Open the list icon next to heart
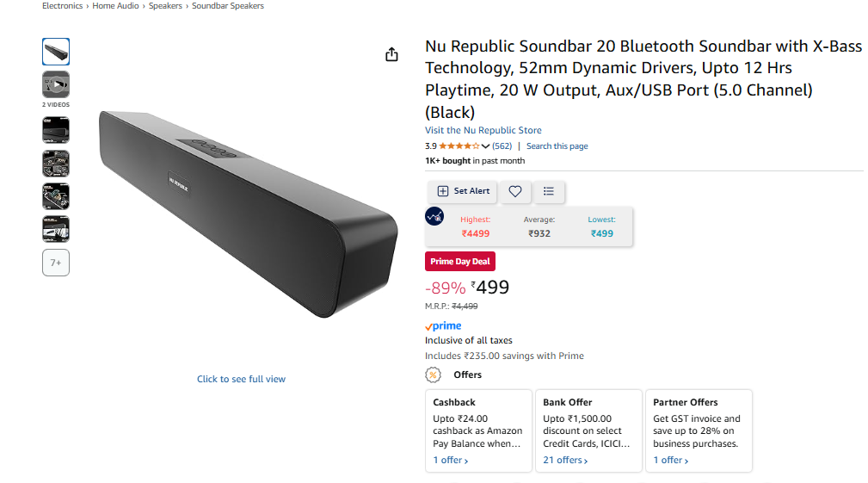 (x=549, y=191)
